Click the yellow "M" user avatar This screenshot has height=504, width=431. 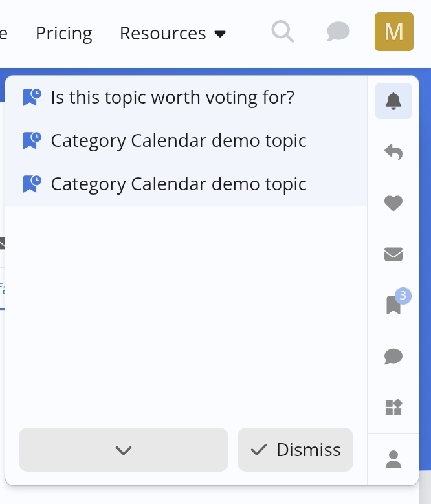pos(393,32)
